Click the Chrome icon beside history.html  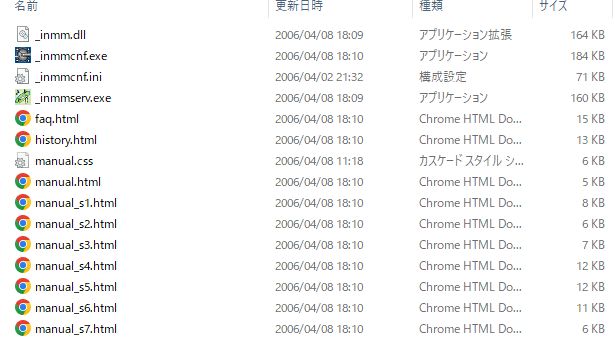[23, 139]
